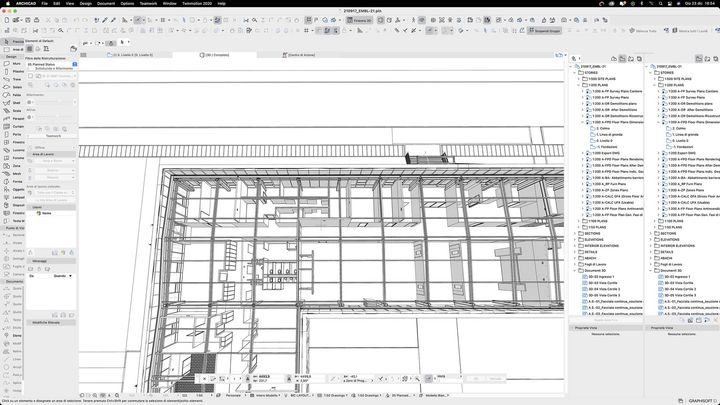Select the Porta door tool
Screen dimensions: 720x405
(x=12, y=135)
